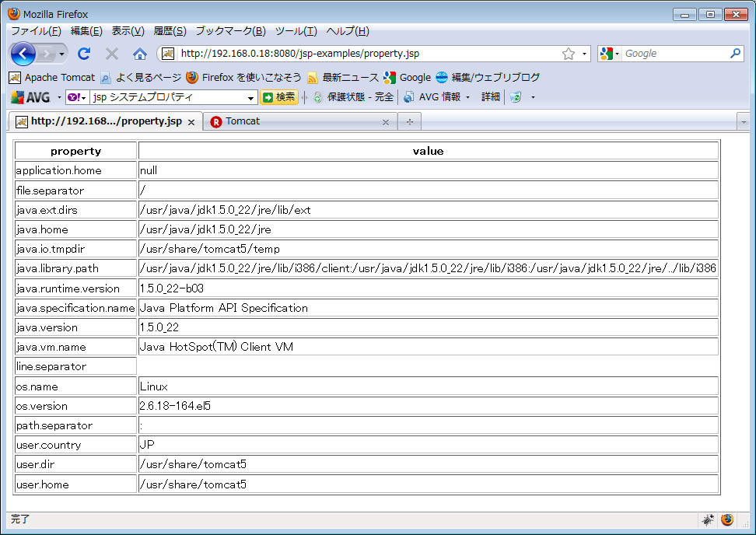Open the 最新ニュース feed bookmark
Viewport: 756px width, 535px height.
tap(343, 77)
